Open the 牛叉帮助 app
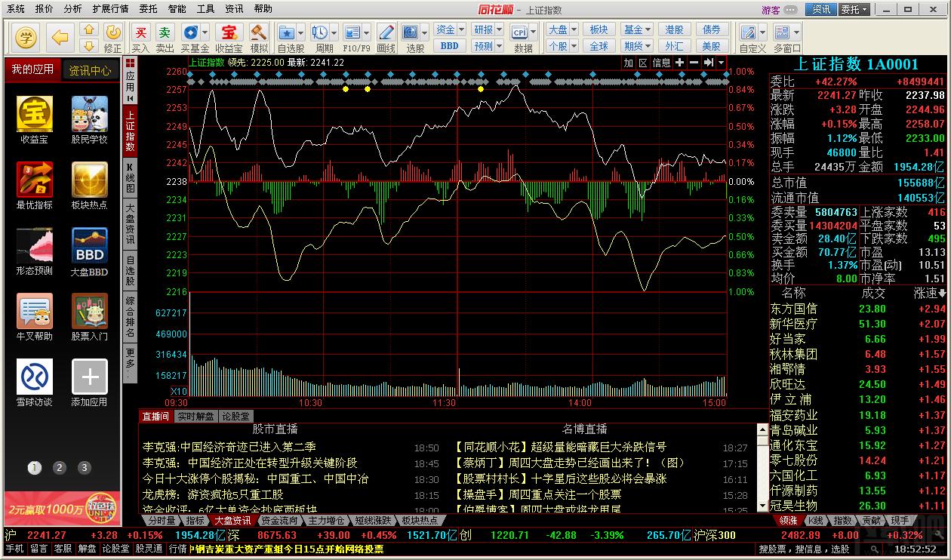Viewport: 951px width, 560px height. click(35, 317)
